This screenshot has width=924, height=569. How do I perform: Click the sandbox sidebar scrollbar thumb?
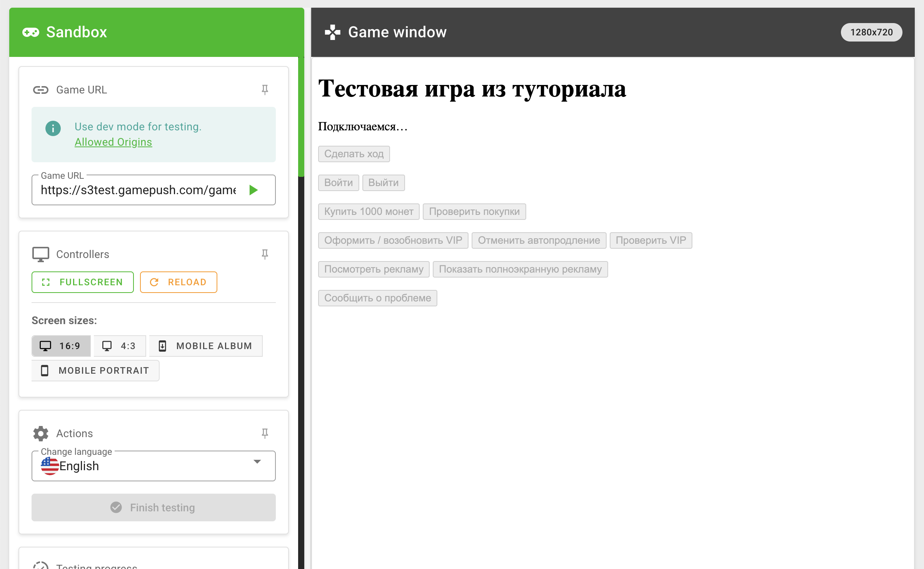coord(301,116)
